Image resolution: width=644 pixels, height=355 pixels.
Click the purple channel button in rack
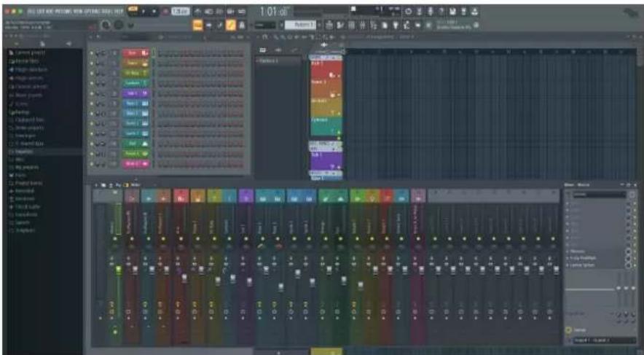tap(136, 93)
